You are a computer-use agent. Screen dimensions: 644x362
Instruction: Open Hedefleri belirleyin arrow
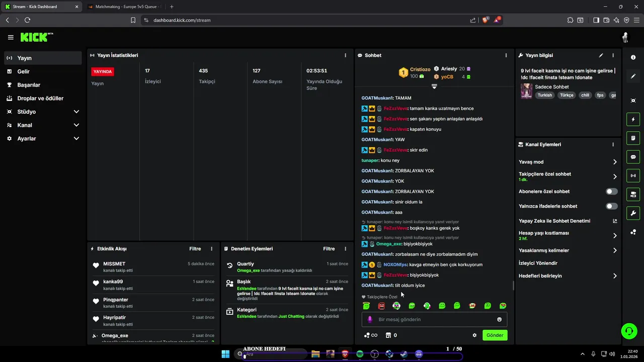(x=615, y=276)
